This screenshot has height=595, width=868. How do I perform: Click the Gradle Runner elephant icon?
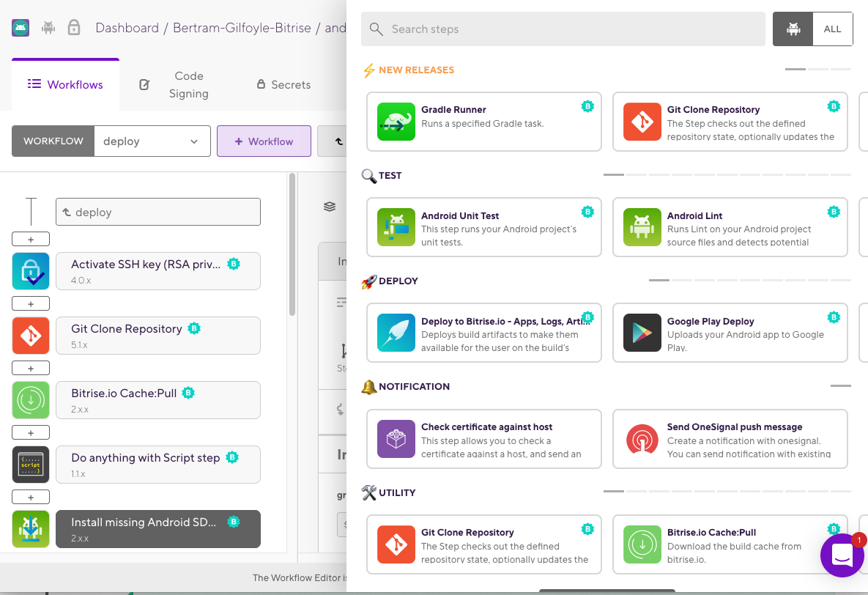pos(396,122)
